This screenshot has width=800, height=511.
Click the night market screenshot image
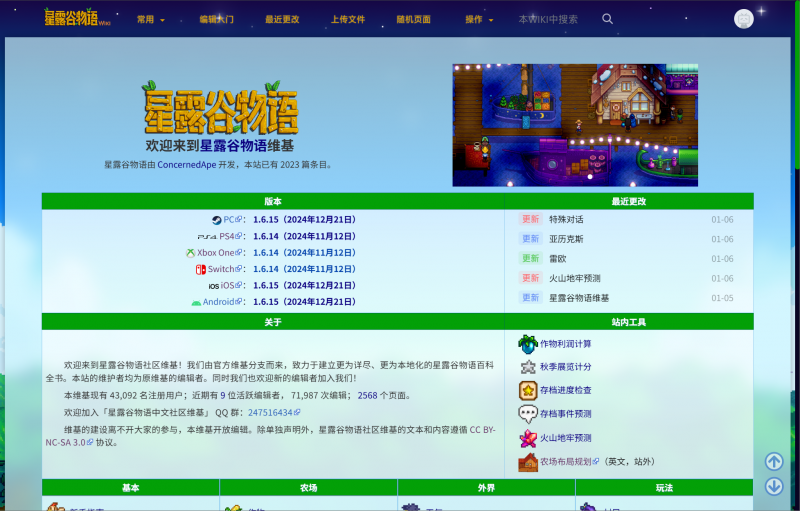pyautogui.click(x=575, y=125)
